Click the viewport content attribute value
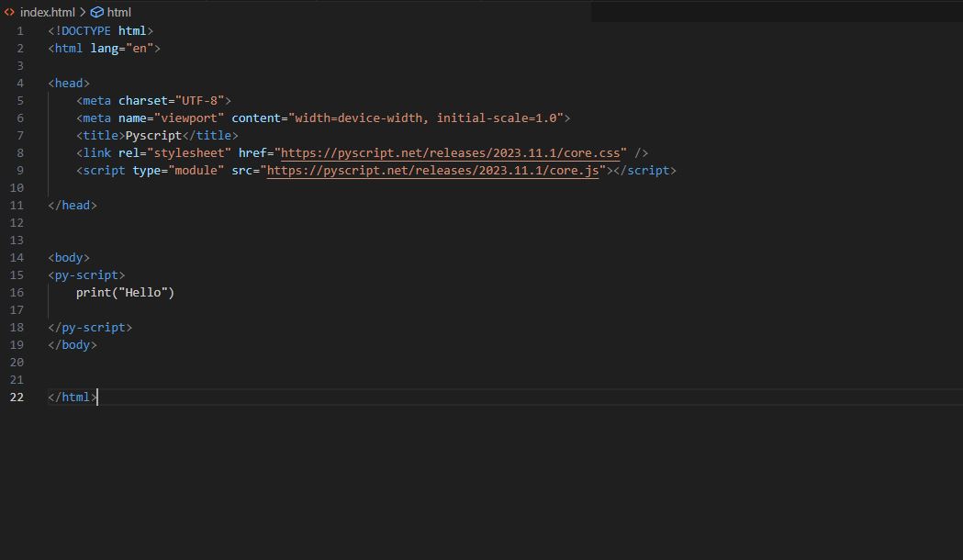Screen dimensions: 963x560 [x=426, y=118]
